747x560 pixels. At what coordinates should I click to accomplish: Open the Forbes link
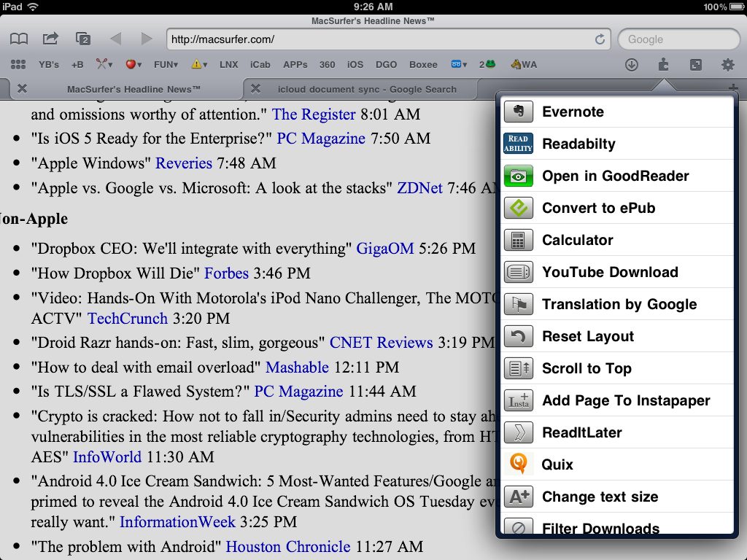226,273
